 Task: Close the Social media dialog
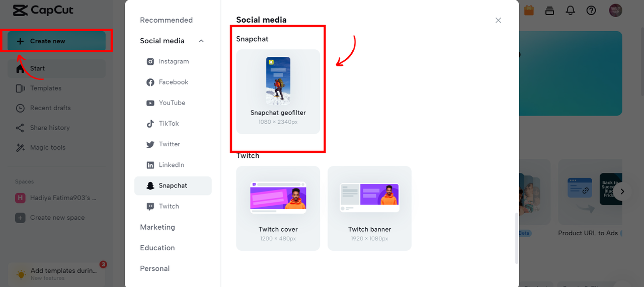(x=498, y=20)
